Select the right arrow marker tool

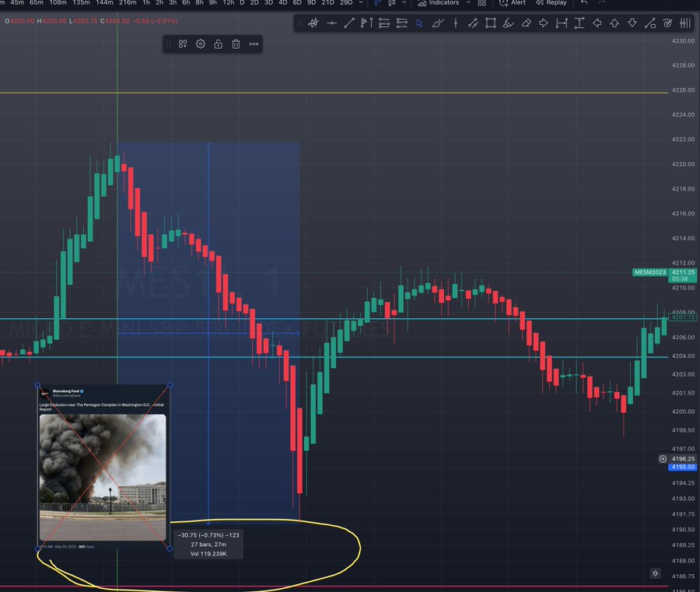(x=544, y=23)
